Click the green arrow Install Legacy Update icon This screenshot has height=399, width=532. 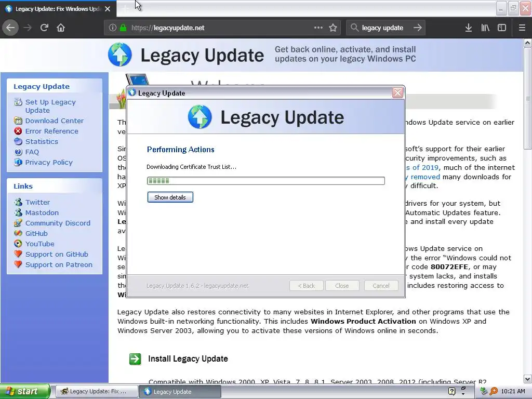pyautogui.click(x=135, y=359)
